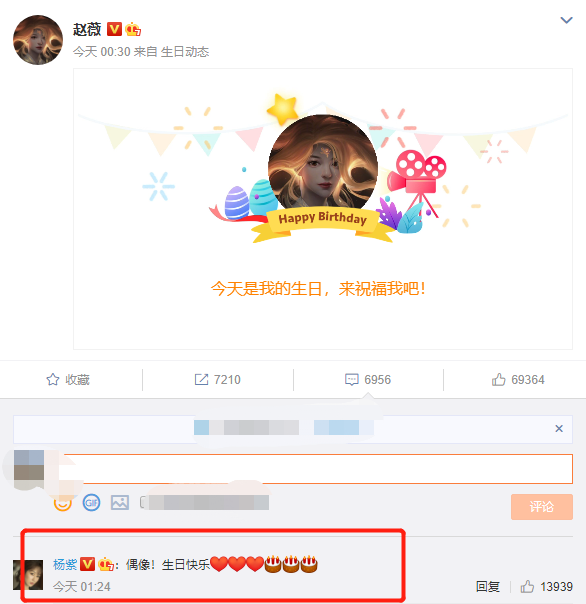Click the orange V verified badge beside 赵薇

(114, 29)
